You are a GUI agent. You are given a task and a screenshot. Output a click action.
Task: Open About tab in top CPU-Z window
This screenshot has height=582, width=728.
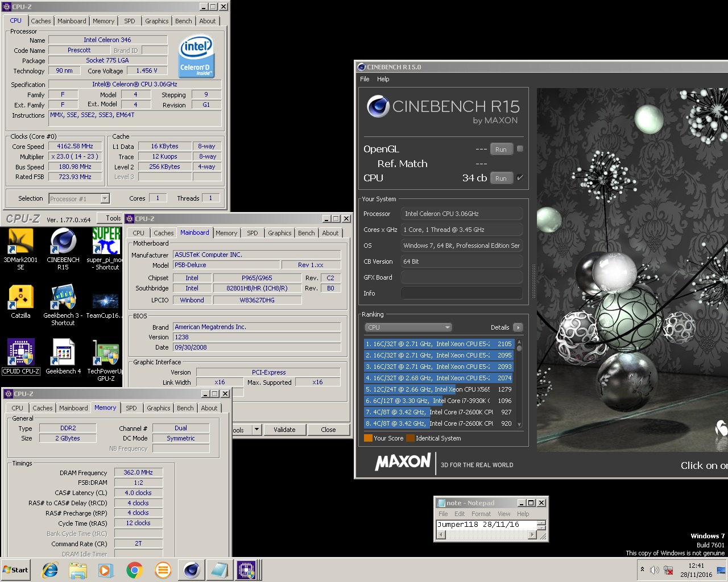coord(208,21)
